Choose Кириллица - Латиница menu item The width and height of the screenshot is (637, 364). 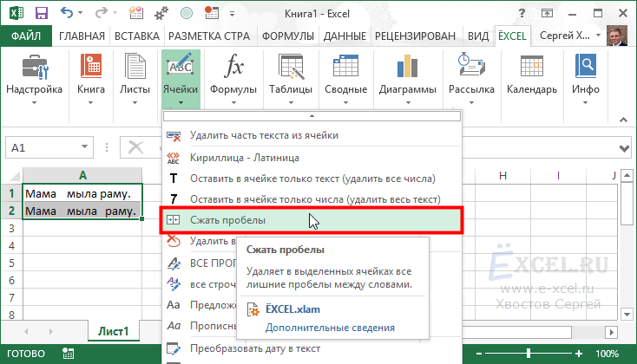(312, 158)
